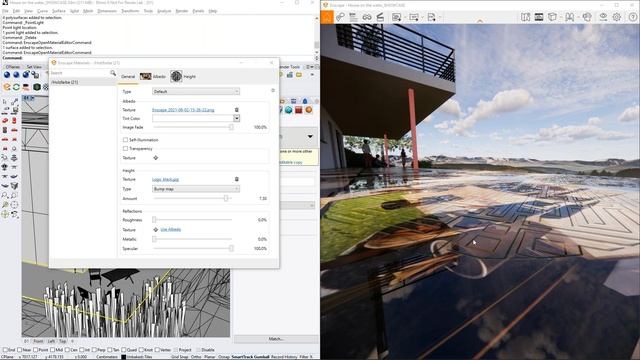Click the batch render export icon
This screenshot has height=360, width=640.
[x=414, y=17]
